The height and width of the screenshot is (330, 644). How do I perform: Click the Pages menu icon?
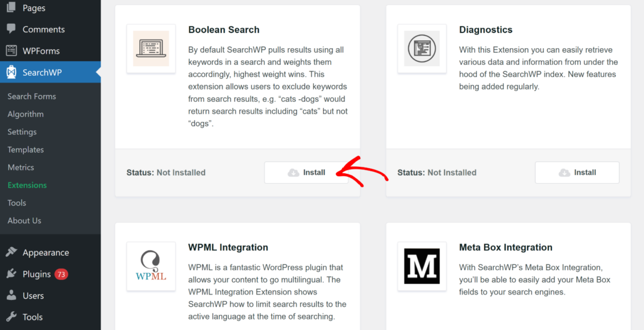click(x=11, y=7)
